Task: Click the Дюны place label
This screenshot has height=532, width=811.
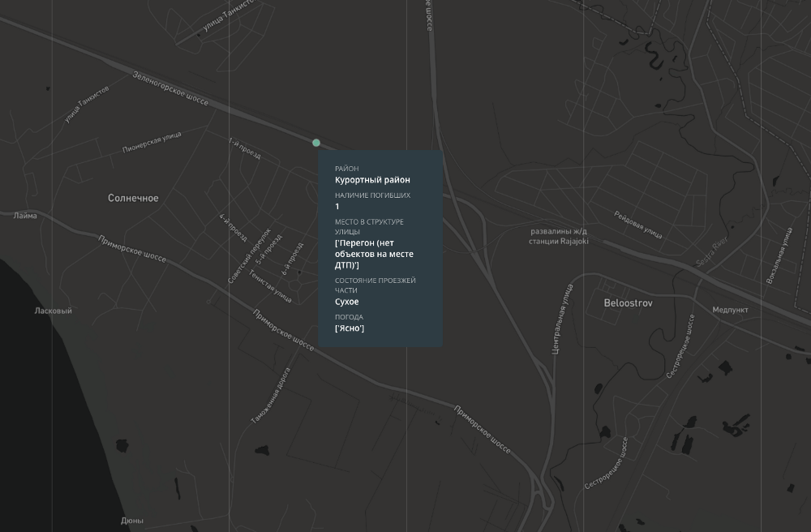Action: pyautogui.click(x=131, y=521)
